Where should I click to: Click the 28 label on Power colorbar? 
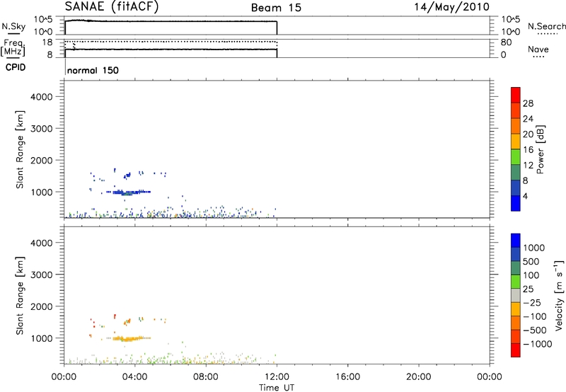(x=528, y=103)
